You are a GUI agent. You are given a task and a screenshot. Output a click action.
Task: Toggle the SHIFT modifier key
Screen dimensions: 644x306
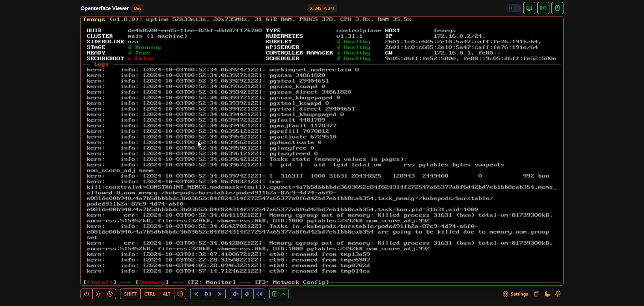click(130, 294)
